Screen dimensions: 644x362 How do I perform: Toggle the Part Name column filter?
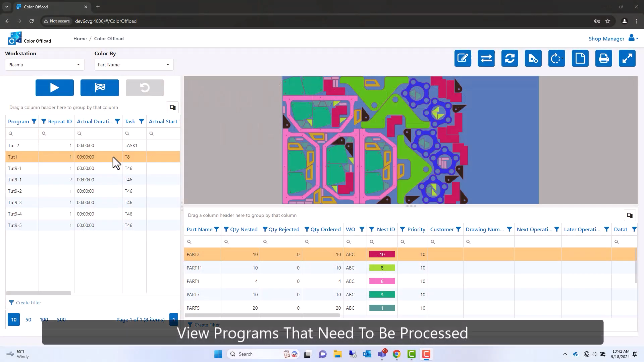pos(217,229)
